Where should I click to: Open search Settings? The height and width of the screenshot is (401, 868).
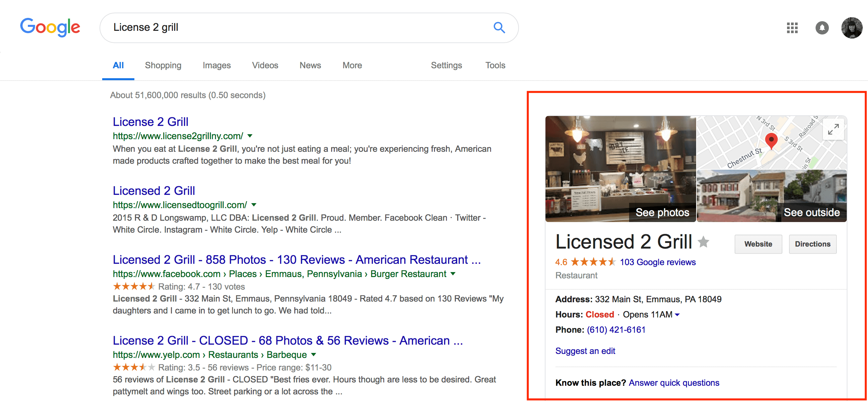tap(446, 65)
